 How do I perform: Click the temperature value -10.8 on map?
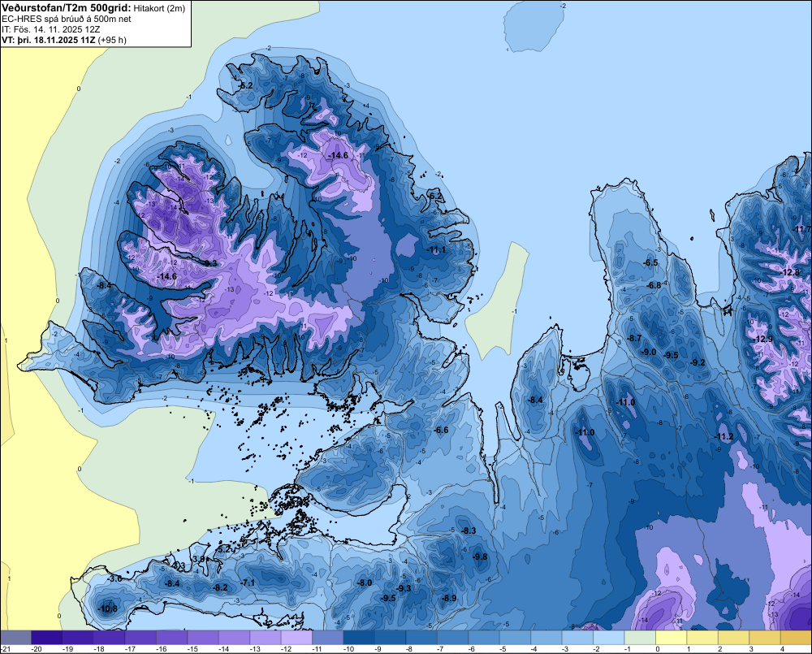108,609
